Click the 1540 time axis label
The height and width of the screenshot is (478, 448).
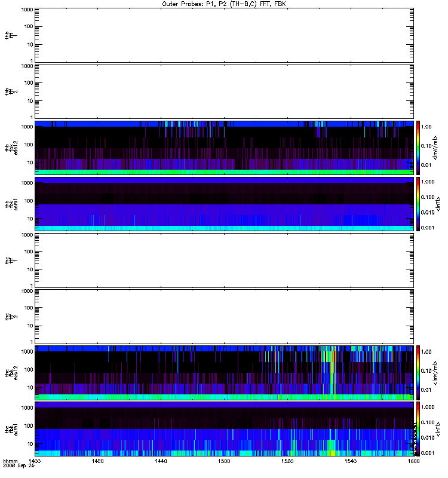pyautogui.click(x=351, y=461)
